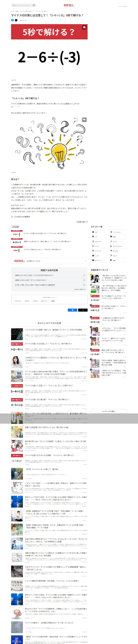The width and height of the screenshot is (138, 644).
Task: Open トップ breadcrumb link
Action: [x=13, y=11]
